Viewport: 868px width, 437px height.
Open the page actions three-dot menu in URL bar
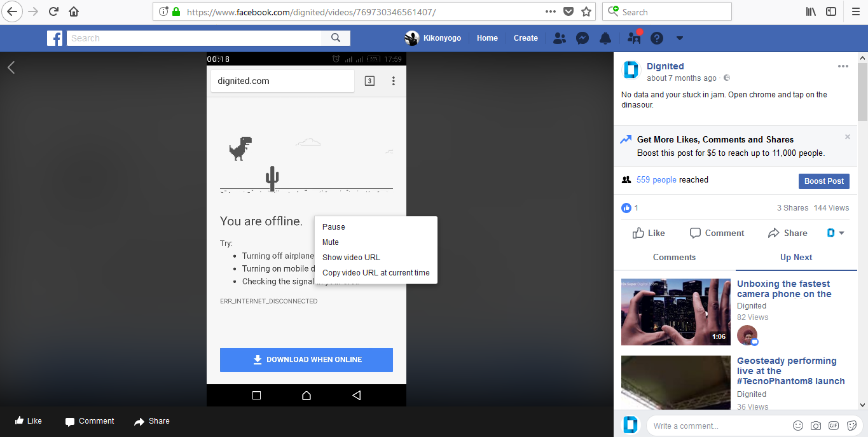[x=551, y=11]
